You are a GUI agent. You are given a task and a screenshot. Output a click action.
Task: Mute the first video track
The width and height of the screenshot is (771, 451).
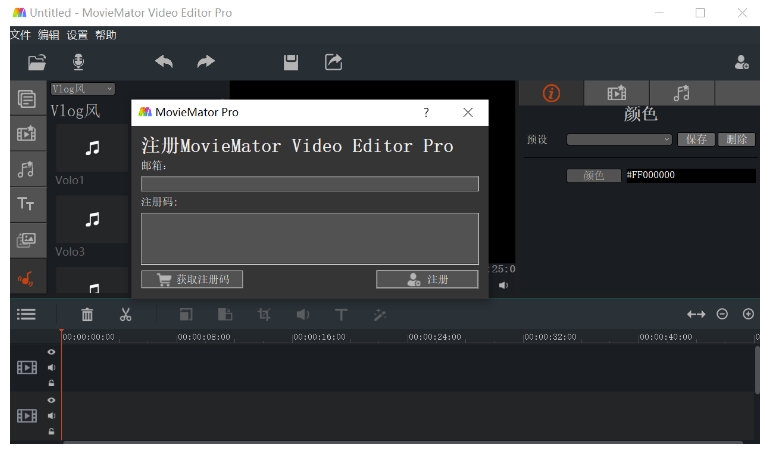tap(51, 367)
